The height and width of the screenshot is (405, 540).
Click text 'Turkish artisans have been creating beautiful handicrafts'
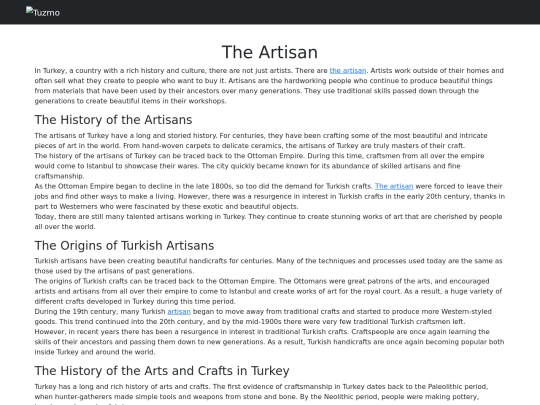[131, 261]
